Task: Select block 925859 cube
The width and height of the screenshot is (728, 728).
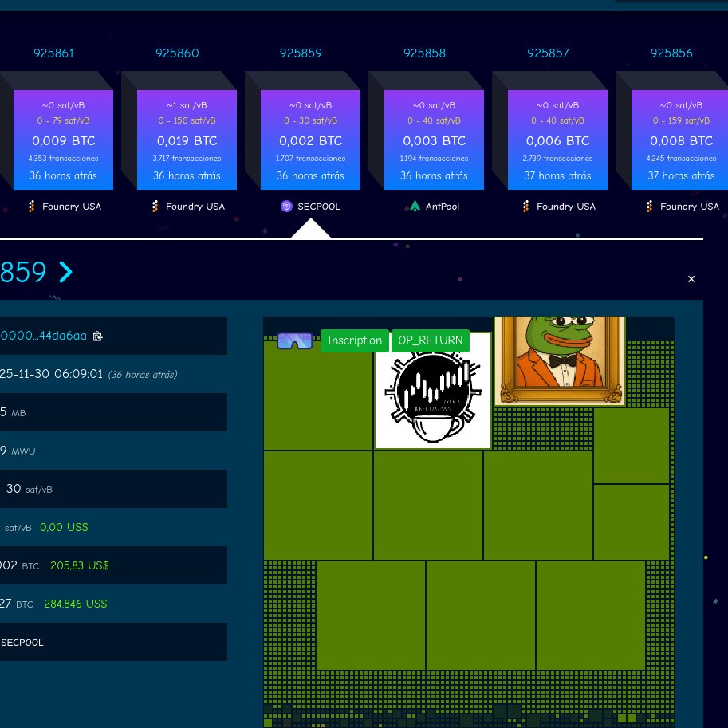Action: coord(310,140)
